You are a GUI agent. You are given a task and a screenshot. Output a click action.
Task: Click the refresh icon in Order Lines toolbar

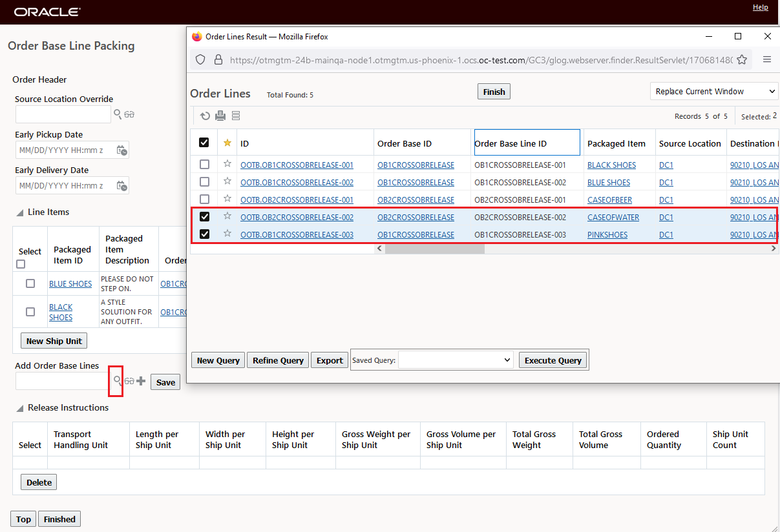pos(205,116)
